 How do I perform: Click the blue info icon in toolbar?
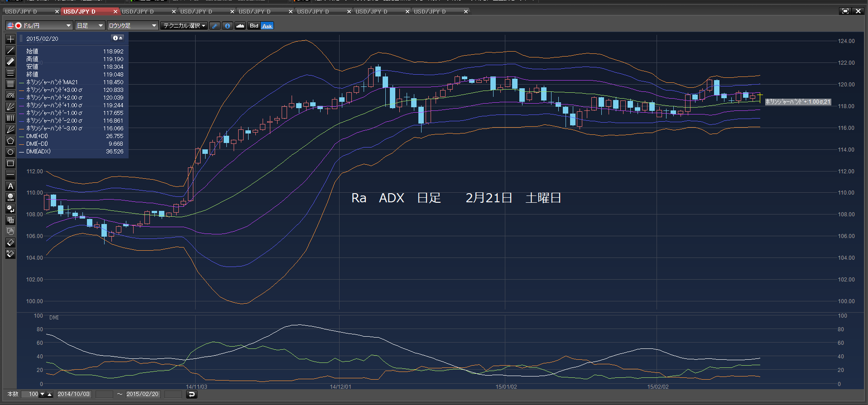pos(228,26)
